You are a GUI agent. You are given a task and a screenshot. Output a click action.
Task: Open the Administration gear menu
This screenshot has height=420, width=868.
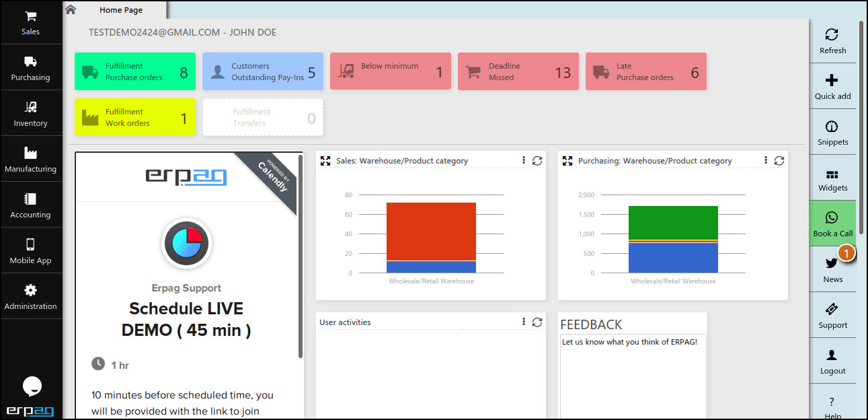[x=31, y=297]
